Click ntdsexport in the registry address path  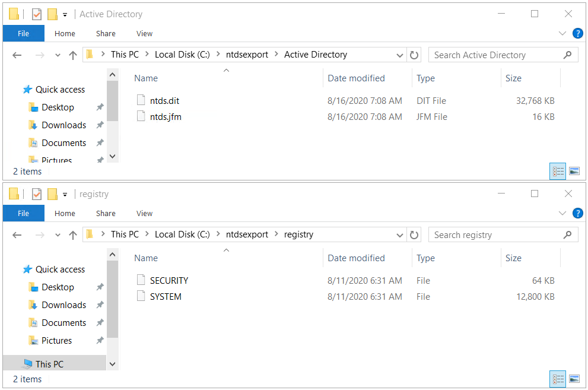click(247, 234)
